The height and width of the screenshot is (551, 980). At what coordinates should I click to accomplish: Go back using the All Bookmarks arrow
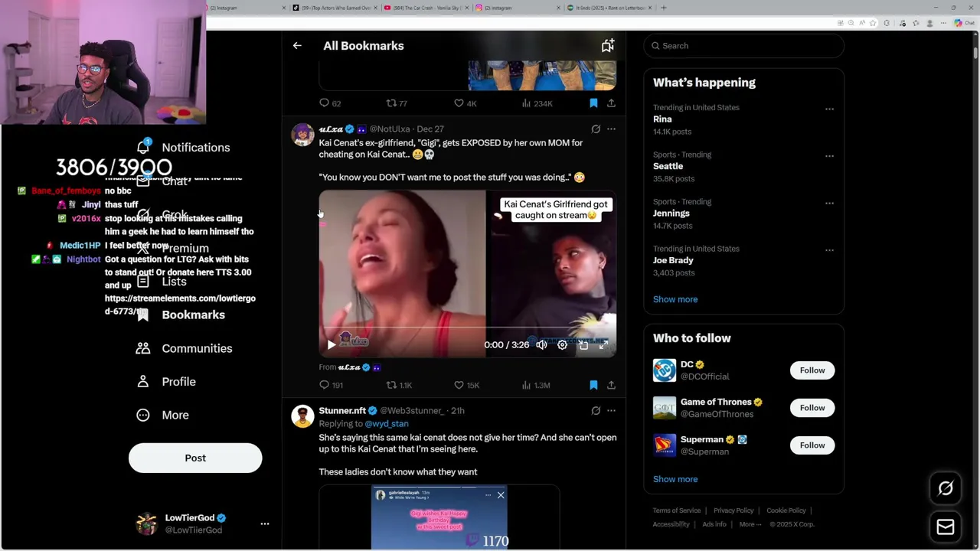297,46
